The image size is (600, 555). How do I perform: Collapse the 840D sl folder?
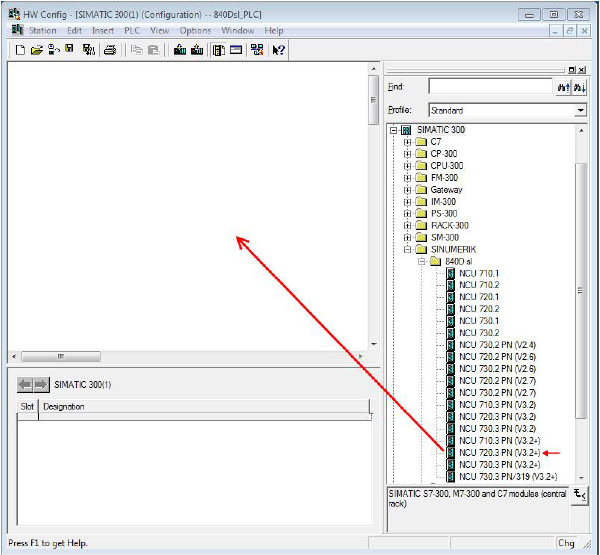pyautogui.click(x=422, y=262)
